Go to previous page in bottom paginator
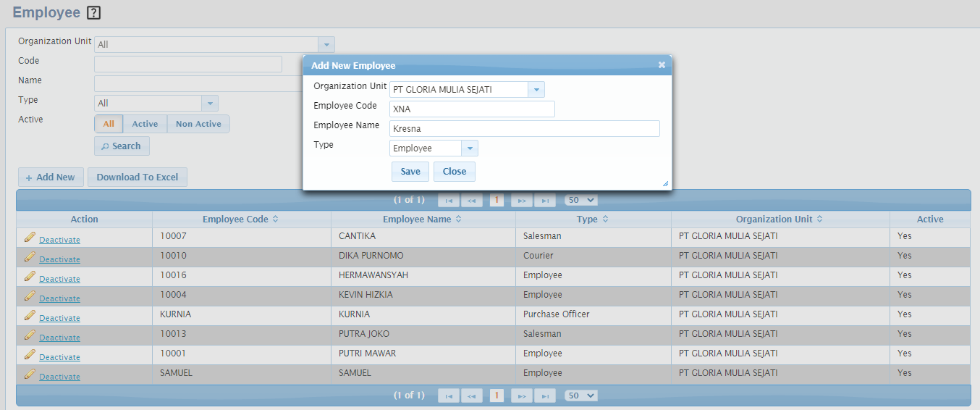The width and height of the screenshot is (980, 410). 471,396
